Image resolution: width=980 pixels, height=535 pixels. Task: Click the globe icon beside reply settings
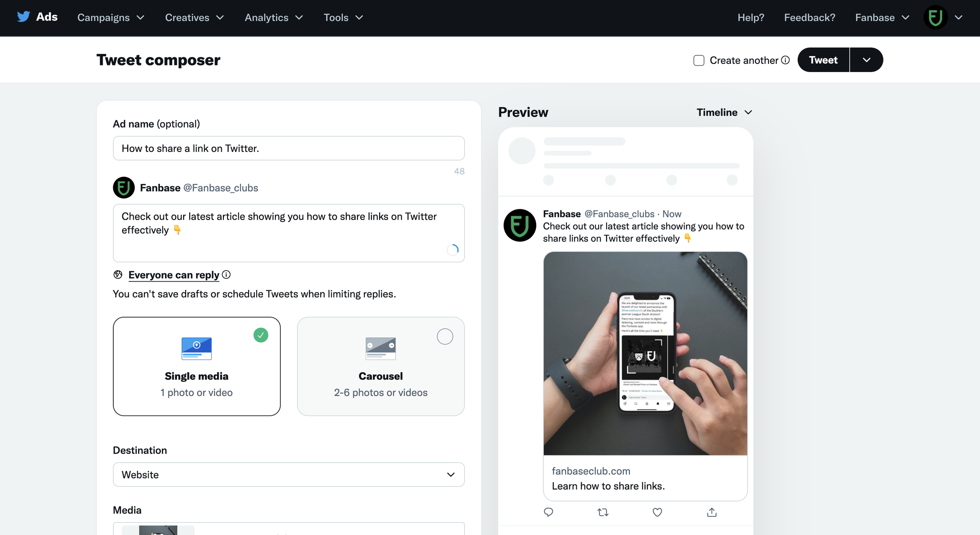pyautogui.click(x=118, y=275)
